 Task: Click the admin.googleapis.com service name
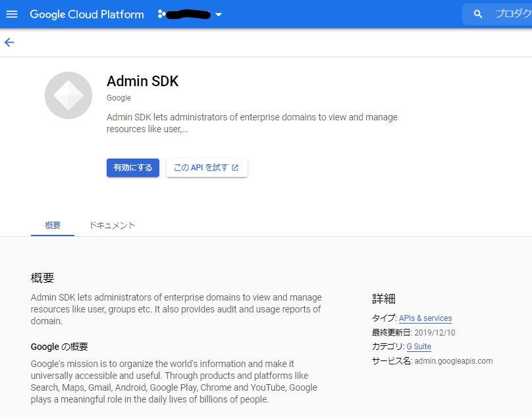click(x=453, y=361)
